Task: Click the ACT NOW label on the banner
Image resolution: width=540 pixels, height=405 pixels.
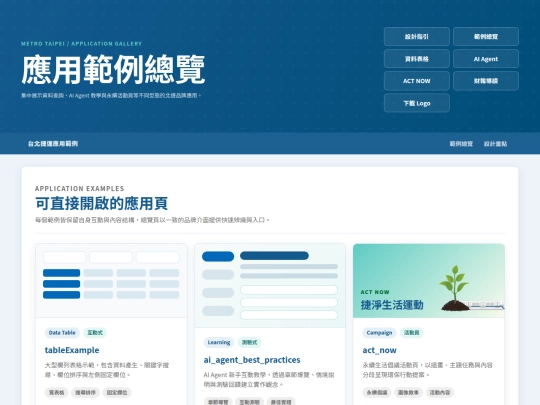Action: coord(375,292)
